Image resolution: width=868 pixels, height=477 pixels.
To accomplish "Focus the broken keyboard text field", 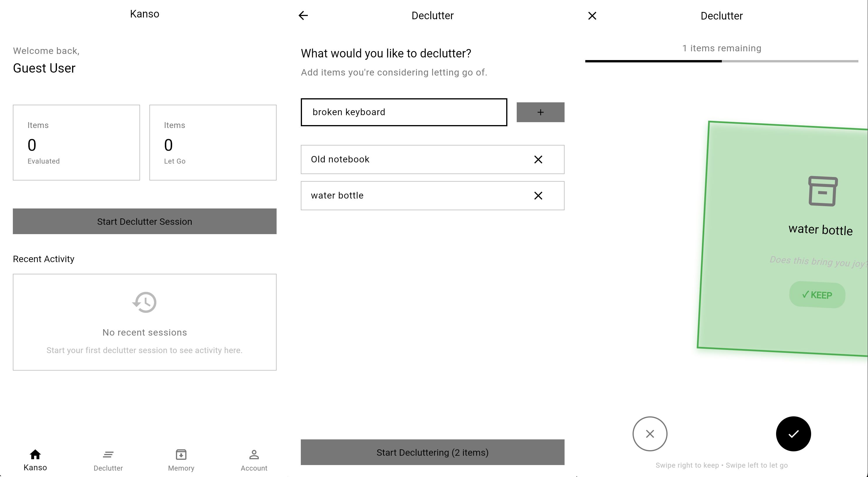I will pyautogui.click(x=404, y=112).
